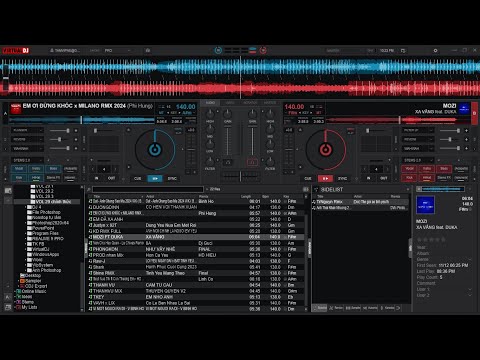Click the deck B HIGH EQ knob
The height and width of the screenshot is (360, 480).
point(270,114)
